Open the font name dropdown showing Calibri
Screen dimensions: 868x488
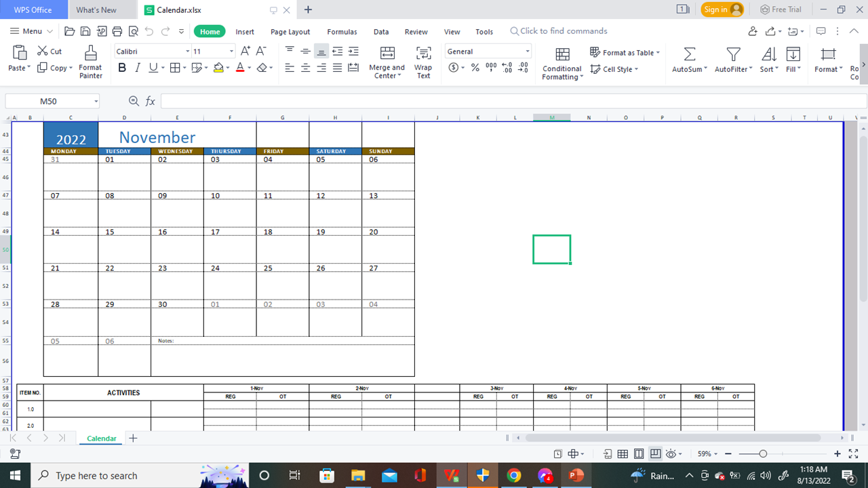(x=188, y=52)
